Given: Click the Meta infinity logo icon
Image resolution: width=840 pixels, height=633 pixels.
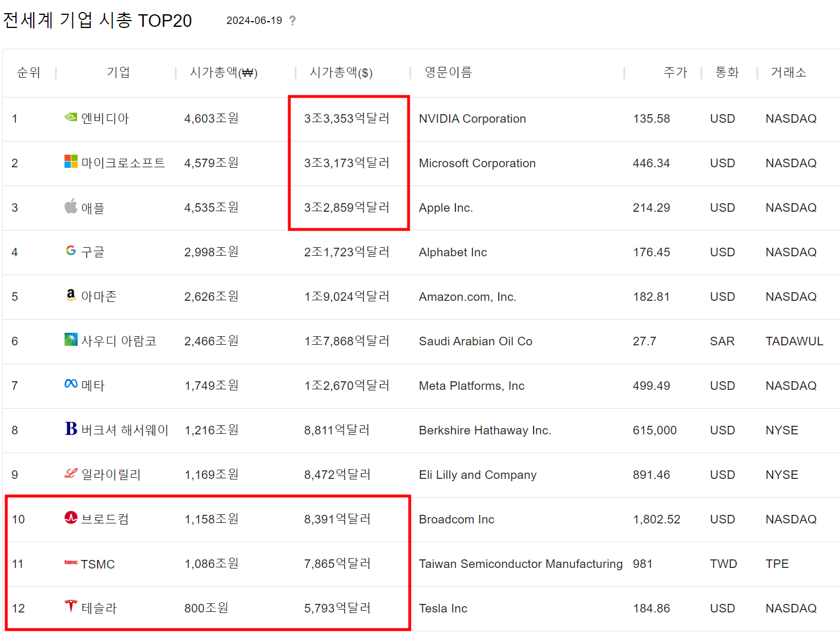Looking at the screenshot, I should 71,384.
